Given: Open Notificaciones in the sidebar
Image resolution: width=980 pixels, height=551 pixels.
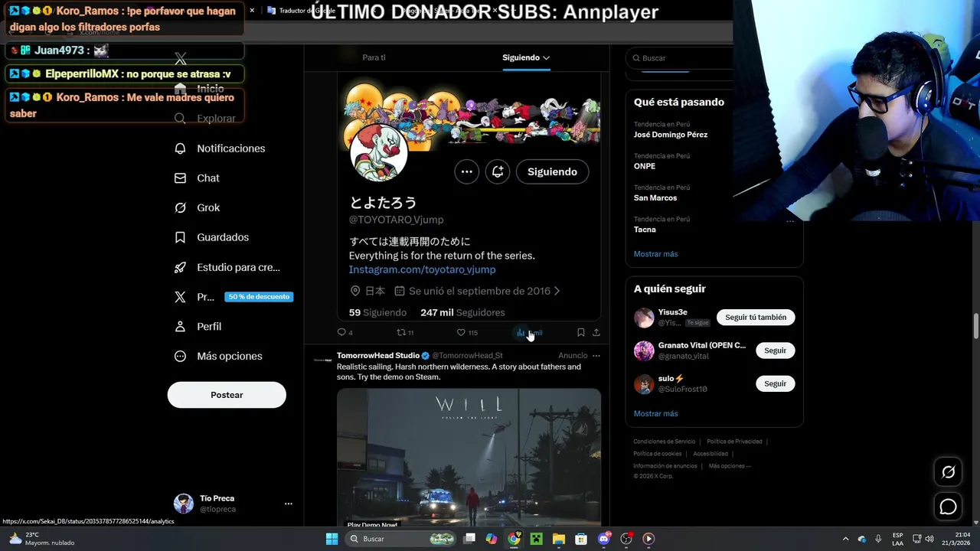Looking at the screenshot, I should (220, 148).
